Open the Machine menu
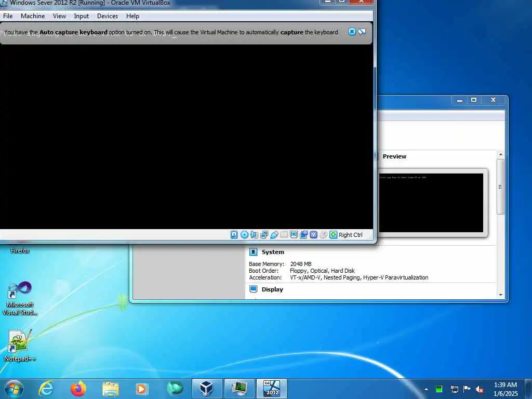The height and width of the screenshot is (399, 532). click(x=33, y=16)
